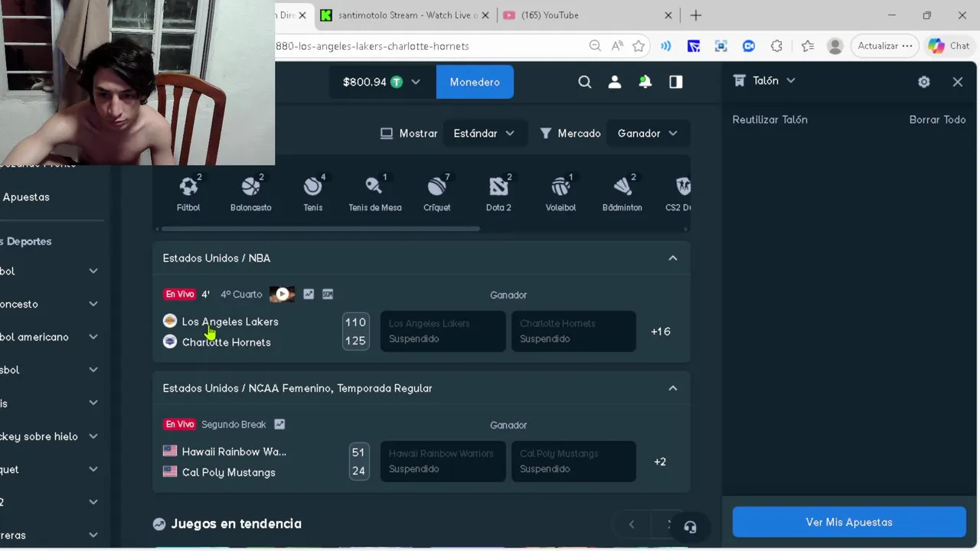Select the Críquet sport icon
This screenshot has width=980, height=551.
click(436, 193)
